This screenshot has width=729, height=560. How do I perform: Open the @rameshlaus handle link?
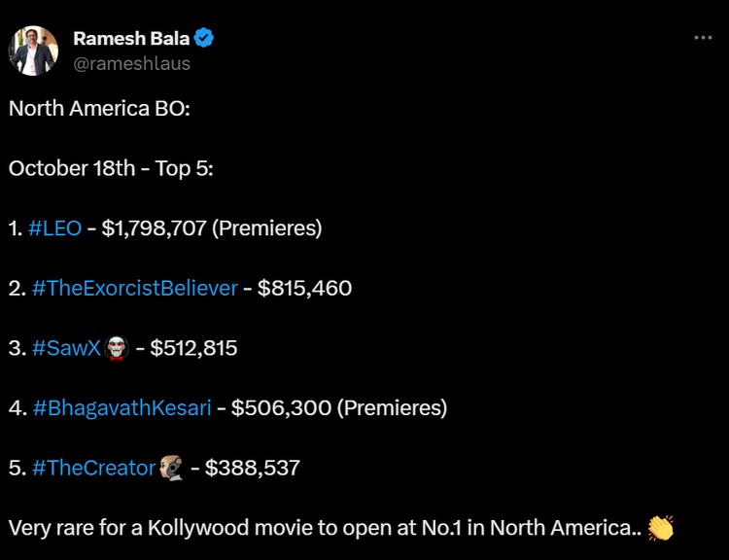(x=131, y=63)
